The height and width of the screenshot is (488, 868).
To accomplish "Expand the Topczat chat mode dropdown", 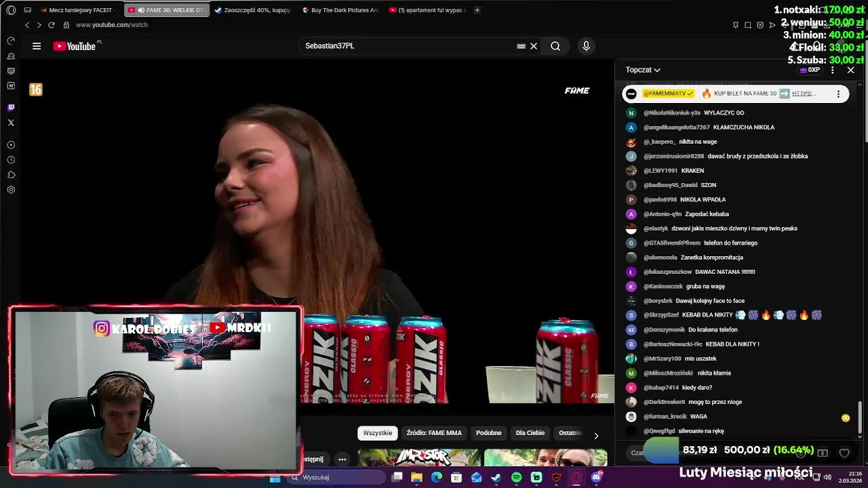I will pos(643,70).
